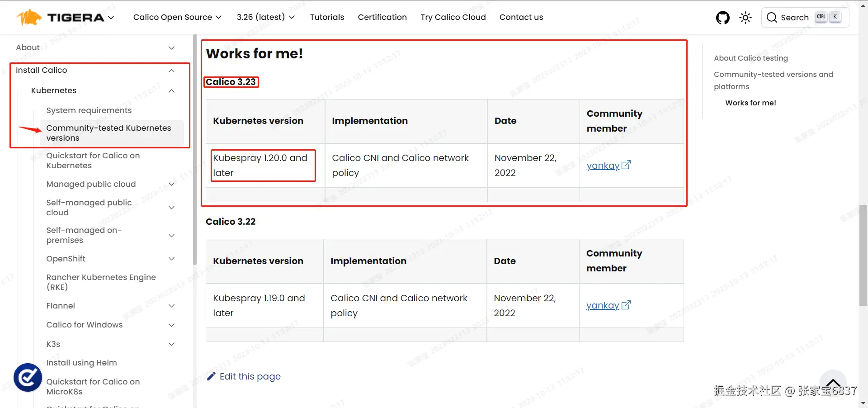This screenshot has height=408, width=868.
Task: Click the back-to-top arrow button
Action: coord(833,383)
